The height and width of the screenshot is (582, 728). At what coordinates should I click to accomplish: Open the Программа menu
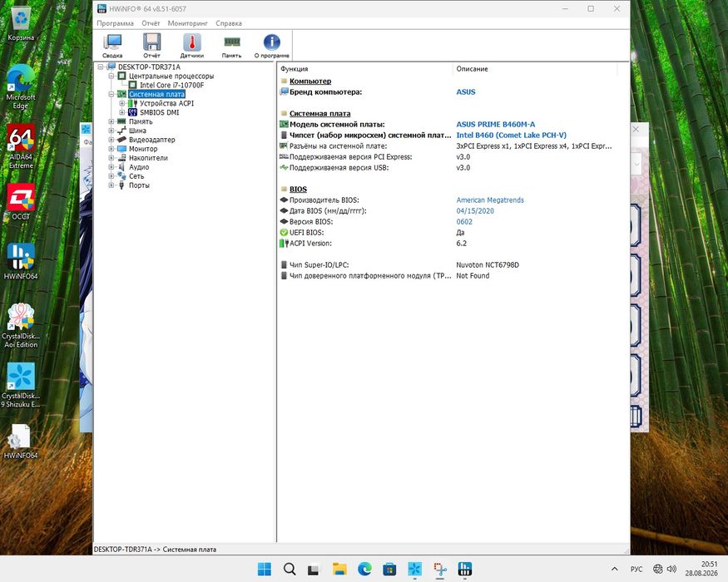point(115,23)
